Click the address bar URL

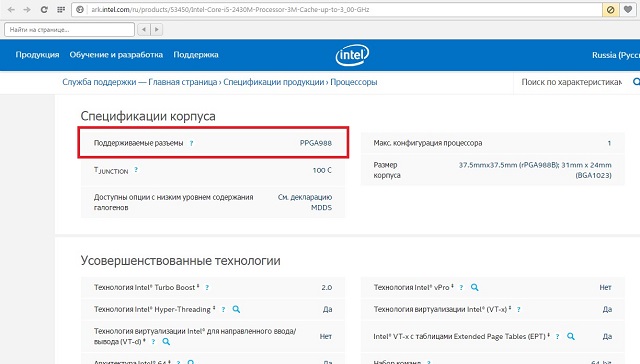[230, 9]
